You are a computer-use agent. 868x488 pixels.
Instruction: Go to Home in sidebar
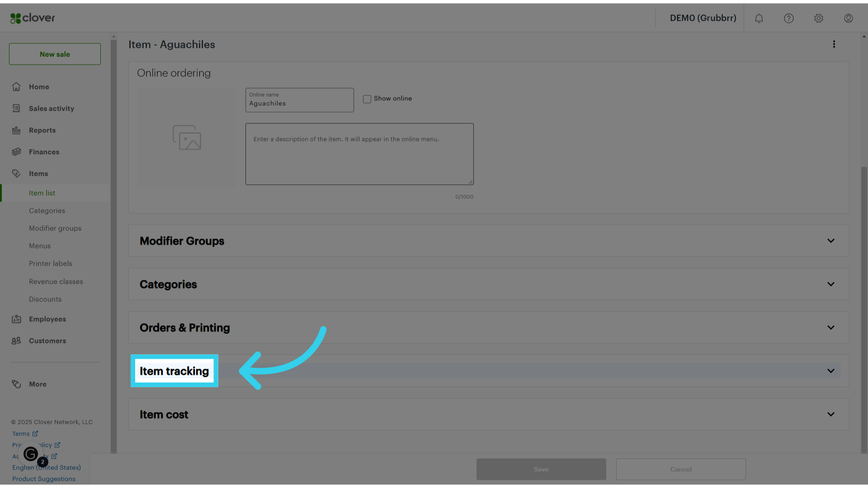[x=39, y=87]
